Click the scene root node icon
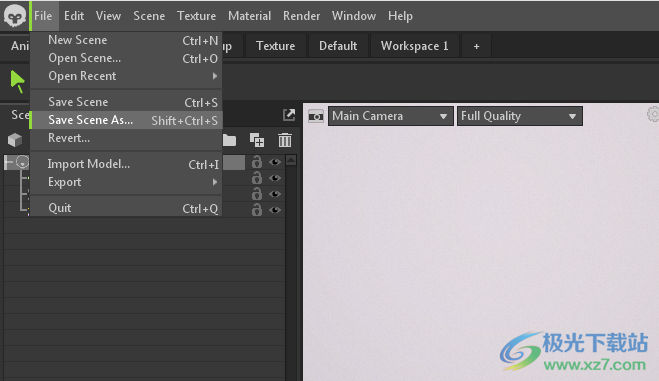The height and width of the screenshot is (381, 659). pos(22,162)
